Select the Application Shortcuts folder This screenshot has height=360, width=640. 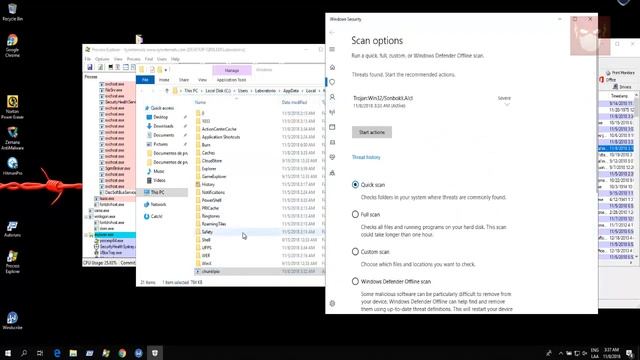(221, 137)
